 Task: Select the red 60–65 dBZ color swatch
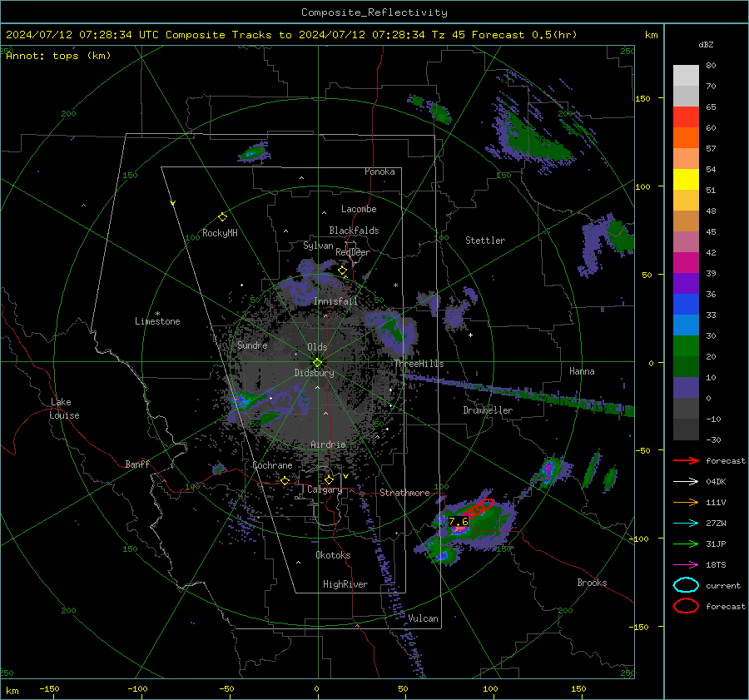click(686, 117)
